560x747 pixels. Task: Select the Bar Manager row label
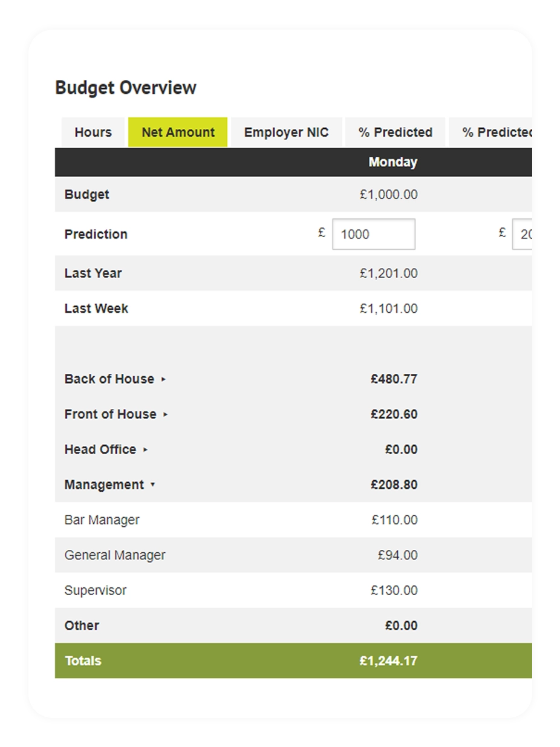[102, 520]
